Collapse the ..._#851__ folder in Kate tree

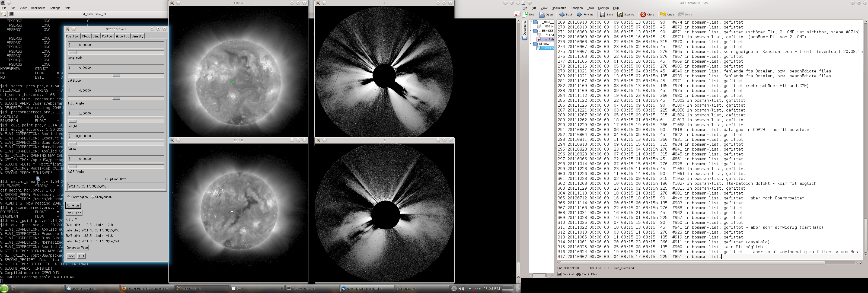(x=531, y=22)
